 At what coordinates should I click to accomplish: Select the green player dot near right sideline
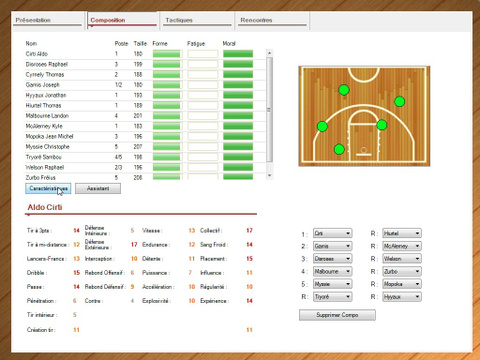click(399, 101)
